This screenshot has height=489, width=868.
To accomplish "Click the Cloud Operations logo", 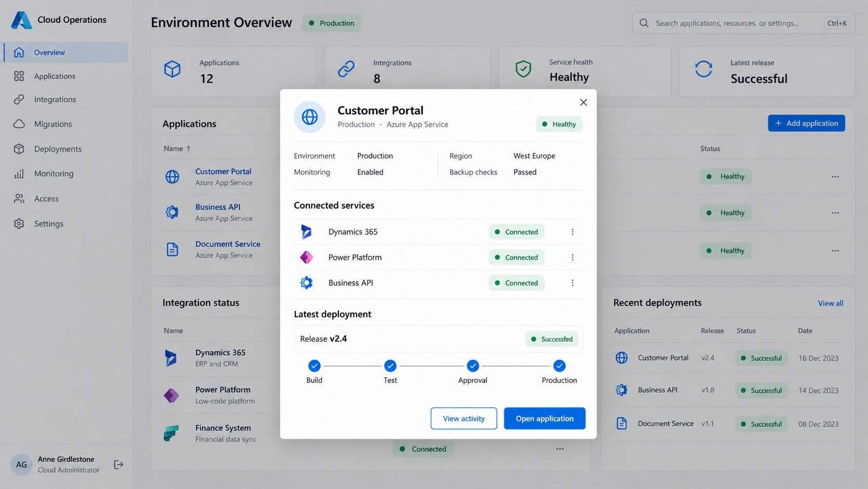I will pos(21,20).
